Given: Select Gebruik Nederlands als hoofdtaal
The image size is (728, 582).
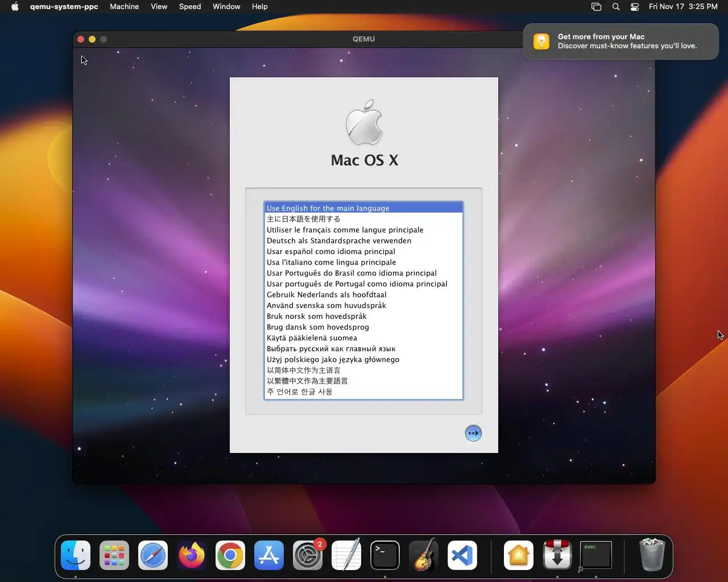Looking at the screenshot, I should coord(363,294).
